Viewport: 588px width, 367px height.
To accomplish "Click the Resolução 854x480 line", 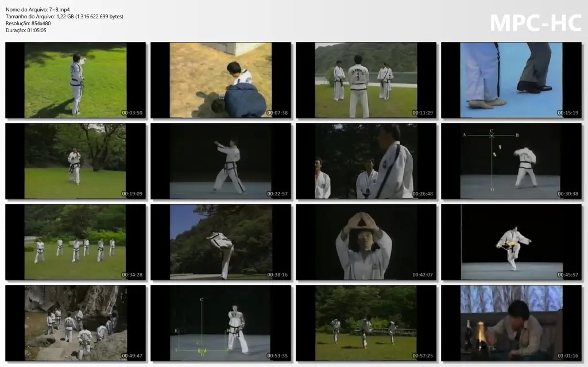I will [x=28, y=24].
